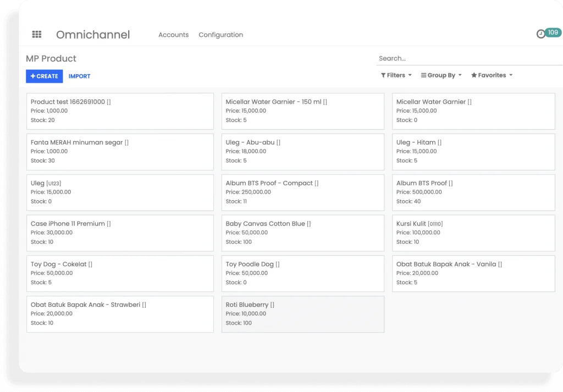Open Obat Batuk Bapak Anak - Strawberi card

coord(120,314)
